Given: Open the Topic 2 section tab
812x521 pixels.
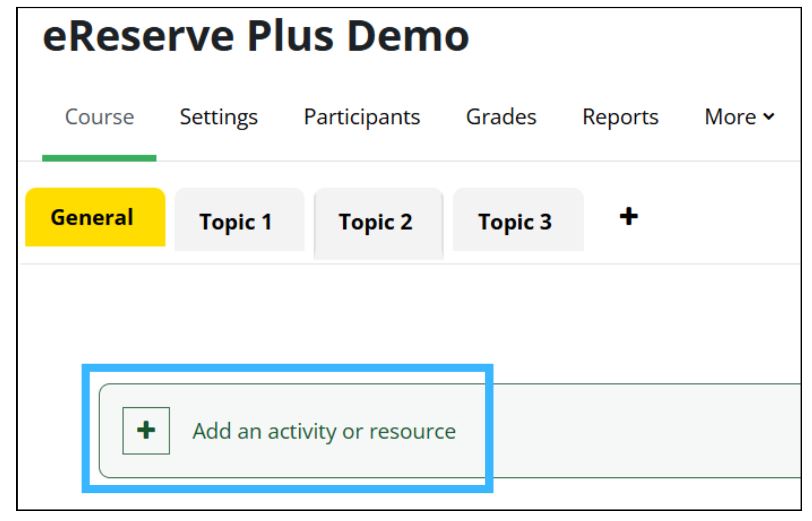Looking at the screenshot, I should coord(379,223).
